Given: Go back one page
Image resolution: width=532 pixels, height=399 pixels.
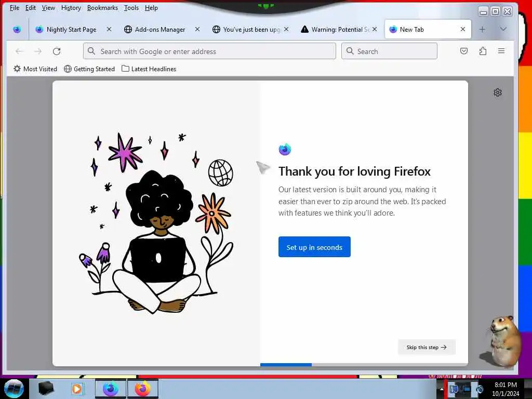Looking at the screenshot, I should [19, 51].
